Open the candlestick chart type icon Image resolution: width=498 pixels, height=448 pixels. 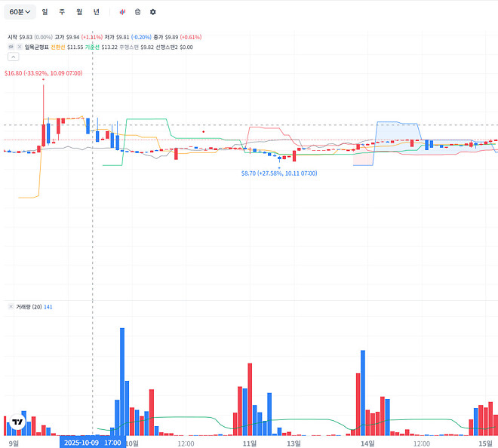(122, 12)
